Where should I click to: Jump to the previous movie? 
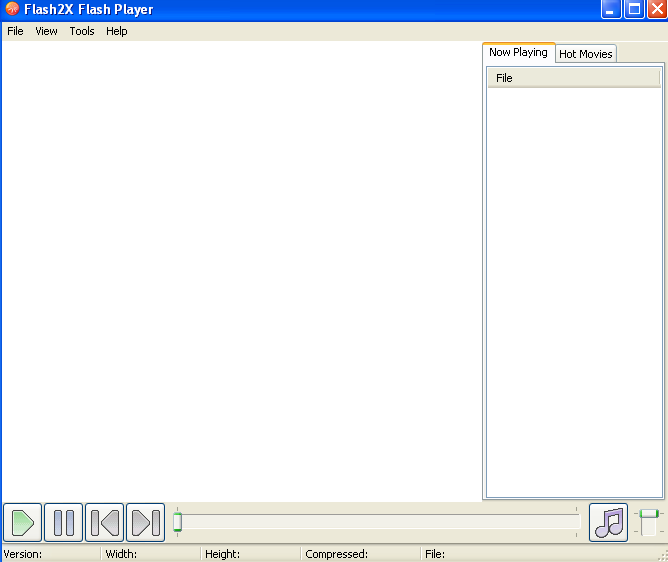point(104,522)
